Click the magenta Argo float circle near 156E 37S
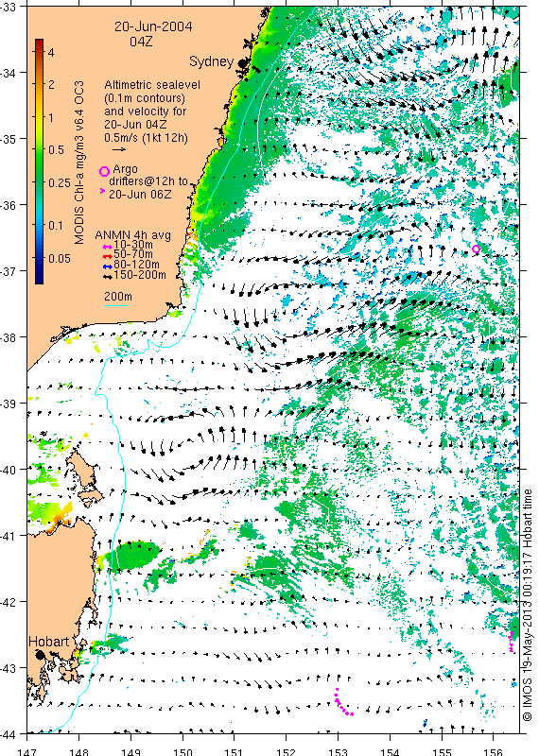The image size is (539, 756). click(x=476, y=249)
